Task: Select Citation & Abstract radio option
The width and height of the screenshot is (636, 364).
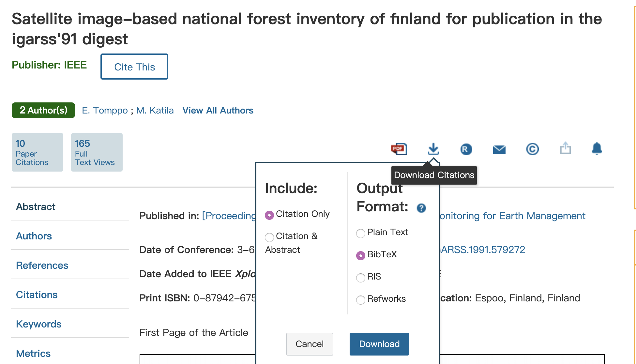Action: point(269,237)
